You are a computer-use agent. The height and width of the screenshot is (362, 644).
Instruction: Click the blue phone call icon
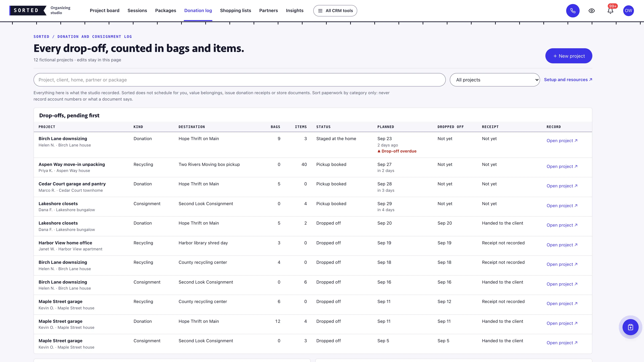pos(573,11)
